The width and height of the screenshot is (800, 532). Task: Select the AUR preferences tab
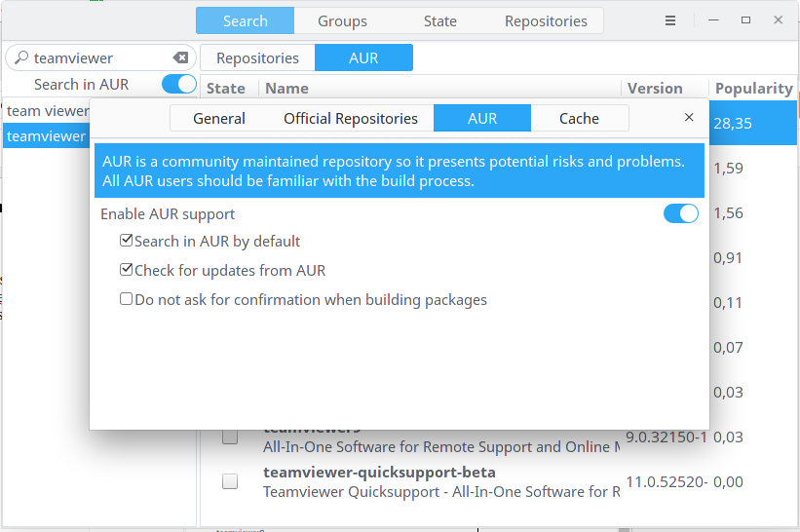point(482,118)
